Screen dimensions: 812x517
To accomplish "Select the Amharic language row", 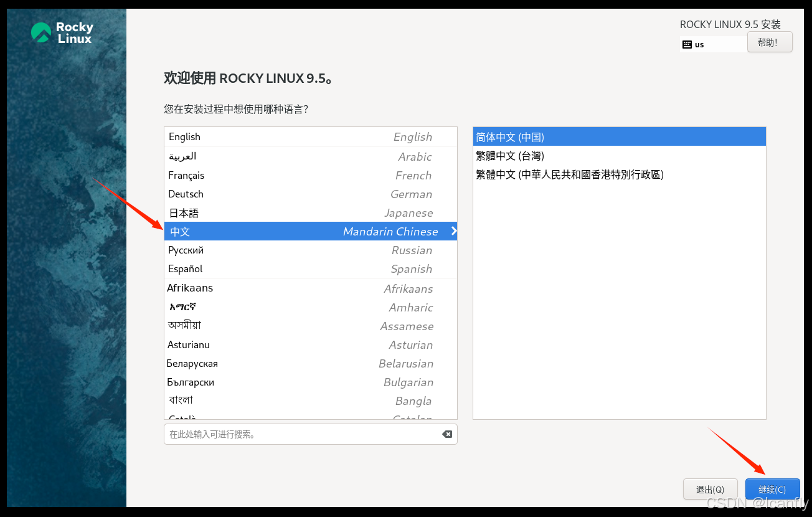I will point(311,307).
